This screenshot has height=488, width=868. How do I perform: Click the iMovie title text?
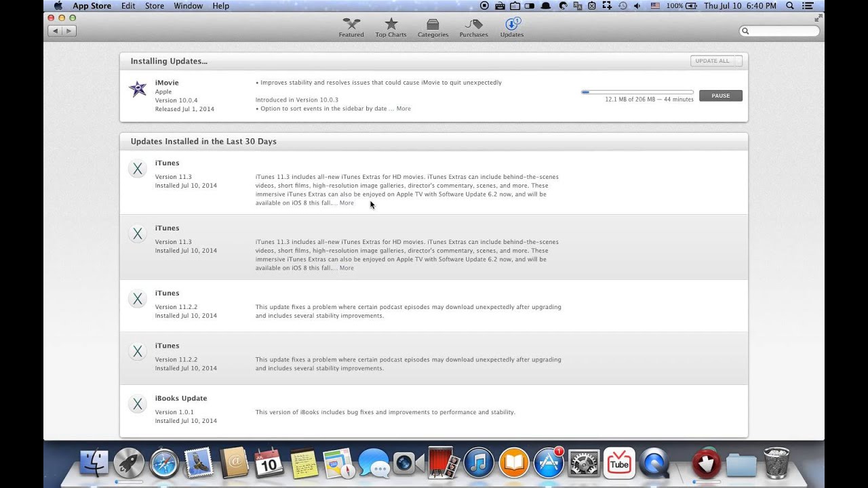point(167,83)
